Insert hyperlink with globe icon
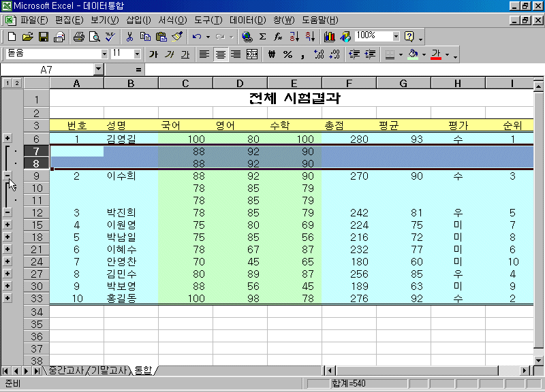This screenshot has width=545, height=392. (247, 37)
